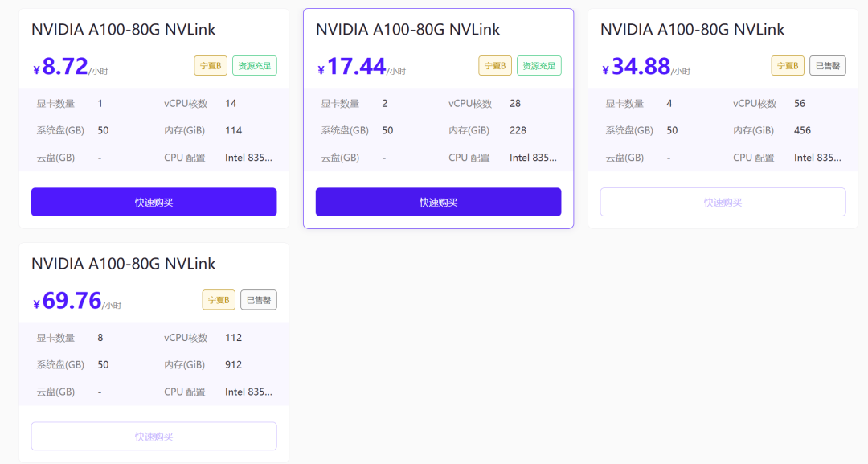Image resolution: width=868 pixels, height=464 pixels.
Task: Open NVIDIA A100-80G NVLink title above ¥8.72
Action: [124, 30]
